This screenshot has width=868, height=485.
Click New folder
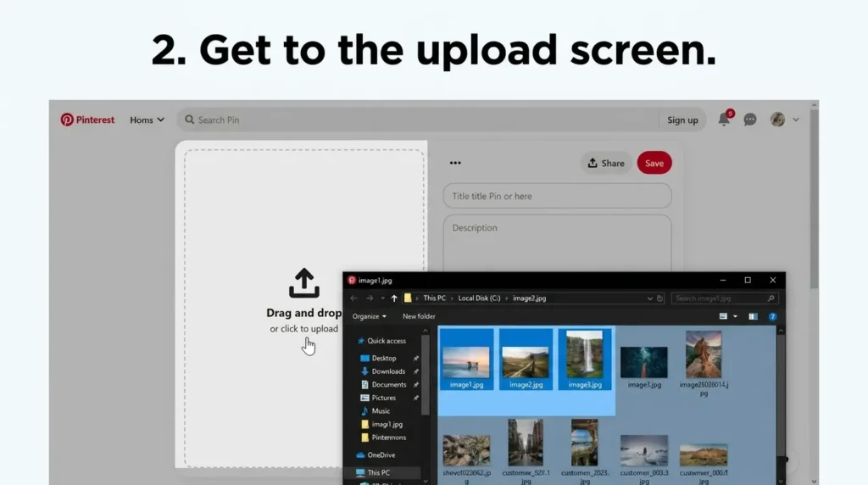[419, 316]
